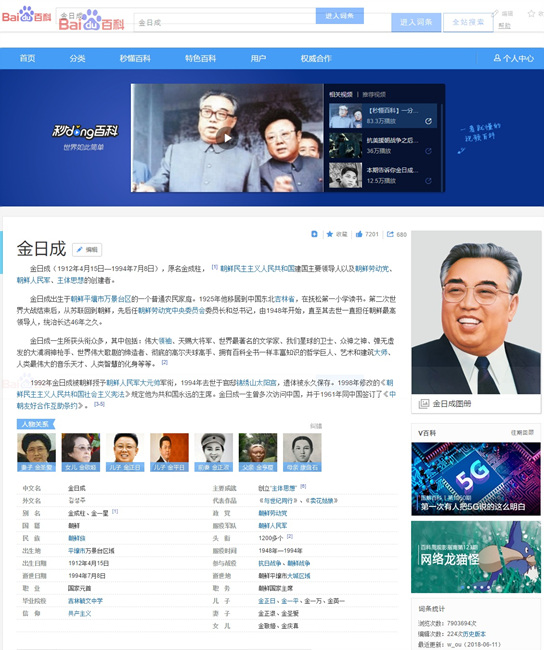This screenshot has width=544, height=650.
Task: Click the pencil edit button next to the title
Action: tap(87, 250)
